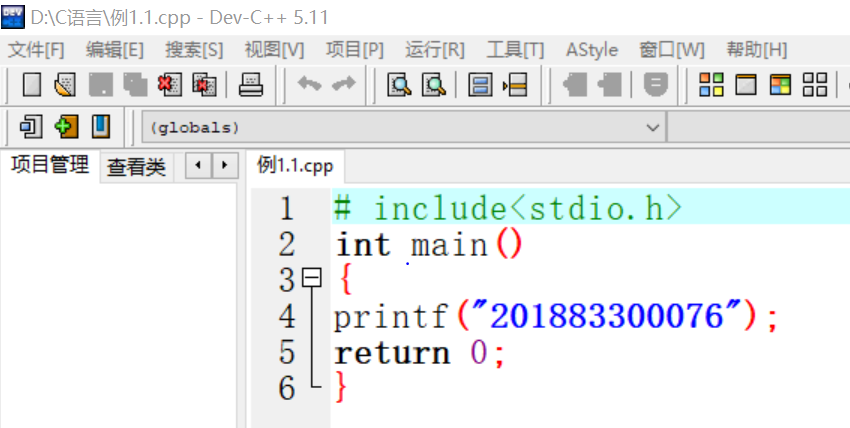Viewport: 850px width, 428px height.
Task: Click the grayed-out Save icon
Action: [100, 85]
